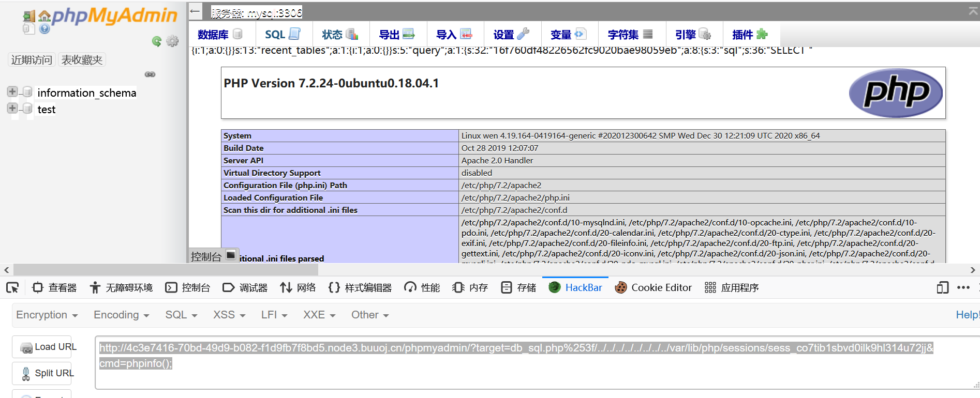The height and width of the screenshot is (398, 980).
Task: Click the SQL documentation page icon below logout
Action: coord(28,29)
